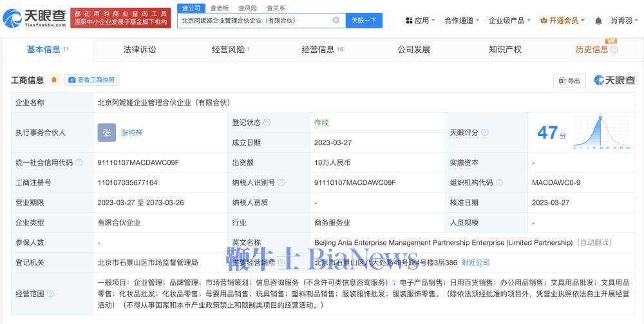
Task: Click the TianYanCha logo at top left
Action: coord(35,18)
